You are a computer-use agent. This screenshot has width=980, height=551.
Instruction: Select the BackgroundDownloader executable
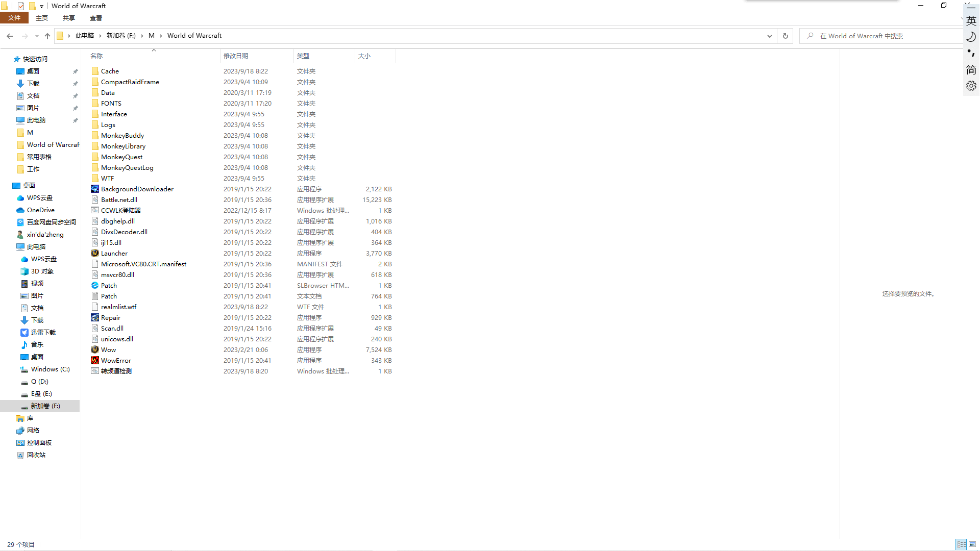click(x=136, y=189)
